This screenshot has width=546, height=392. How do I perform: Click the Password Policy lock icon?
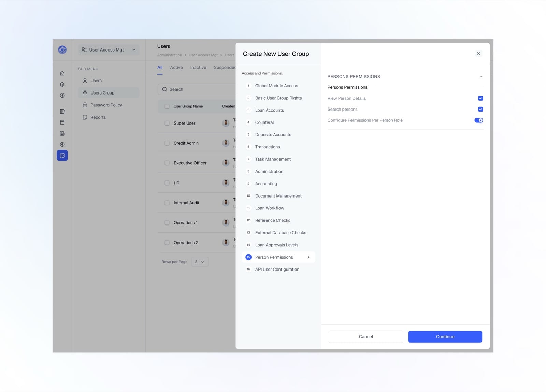pyautogui.click(x=85, y=105)
